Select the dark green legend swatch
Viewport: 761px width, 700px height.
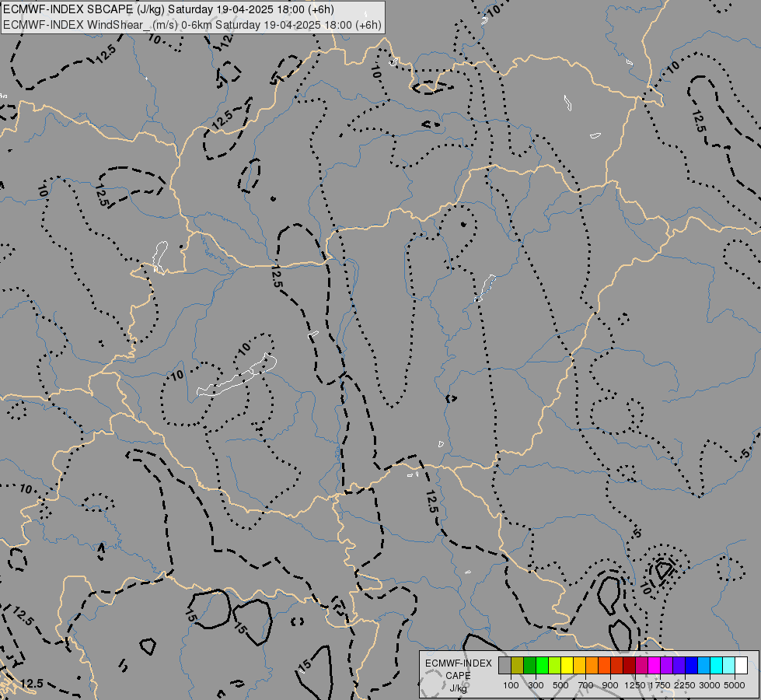click(x=530, y=666)
